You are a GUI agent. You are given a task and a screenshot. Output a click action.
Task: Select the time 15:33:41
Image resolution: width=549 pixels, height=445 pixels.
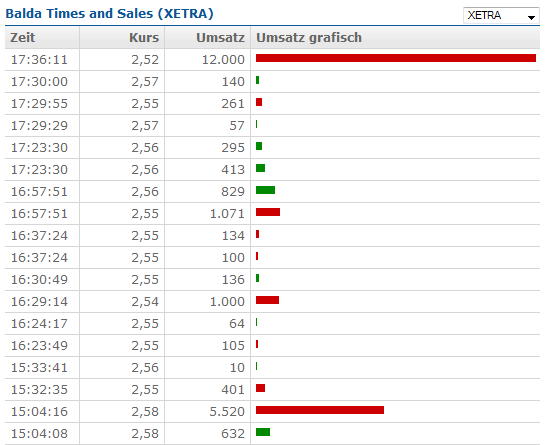39,368
